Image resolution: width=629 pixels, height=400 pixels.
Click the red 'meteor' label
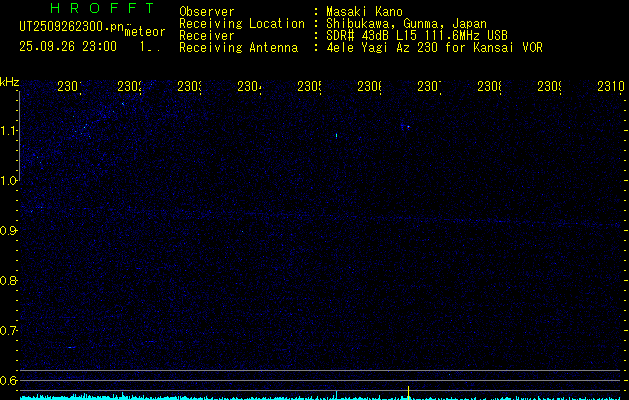pos(145,32)
